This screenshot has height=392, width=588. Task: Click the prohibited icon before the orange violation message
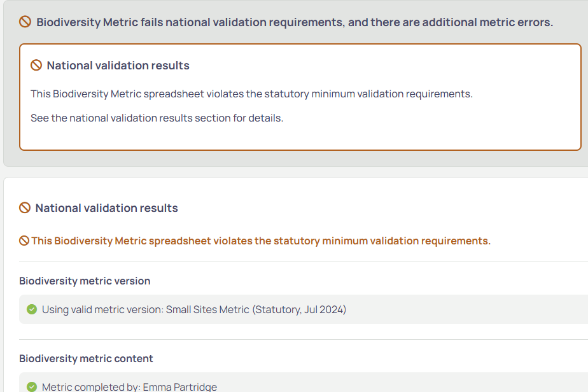click(24, 241)
